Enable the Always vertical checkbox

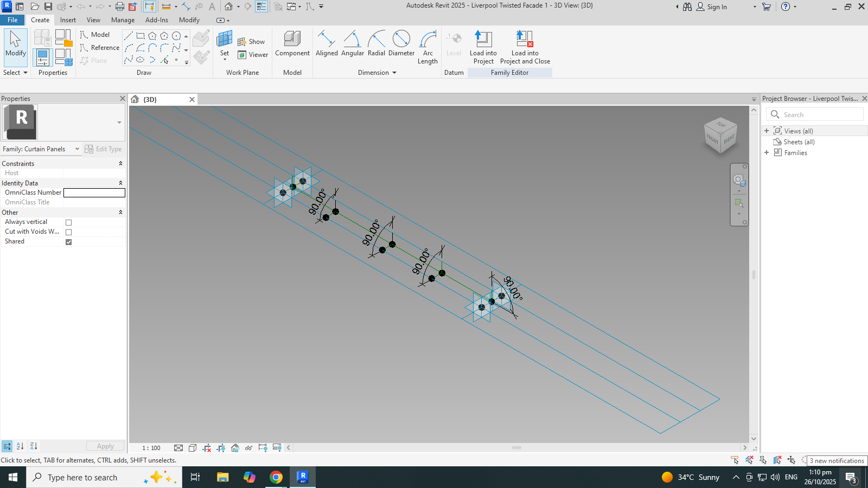[68, 222]
